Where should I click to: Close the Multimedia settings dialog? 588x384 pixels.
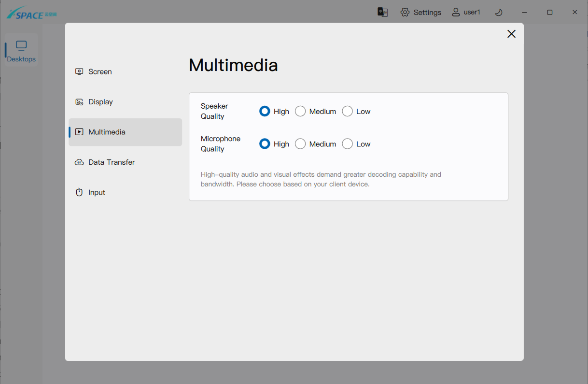click(511, 34)
